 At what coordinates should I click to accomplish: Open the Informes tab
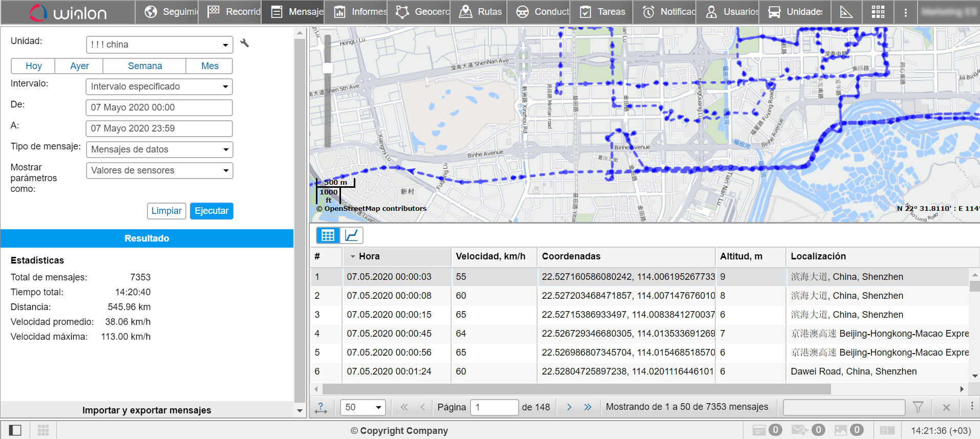(360, 12)
